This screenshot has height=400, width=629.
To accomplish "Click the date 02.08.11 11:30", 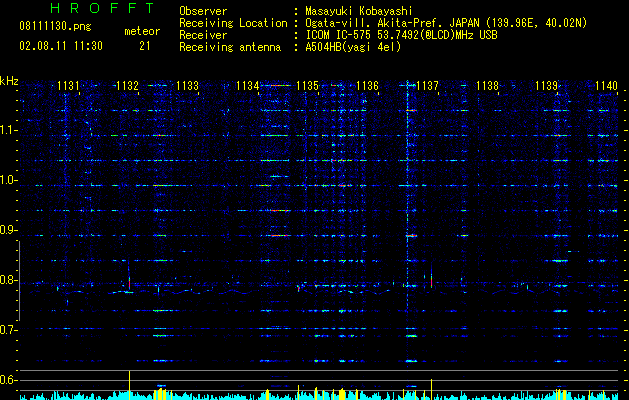I will tap(61, 46).
